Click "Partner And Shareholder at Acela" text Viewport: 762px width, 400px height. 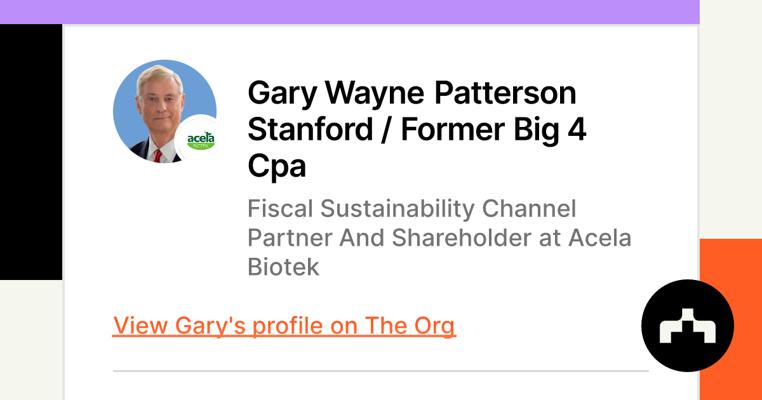(x=439, y=239)
